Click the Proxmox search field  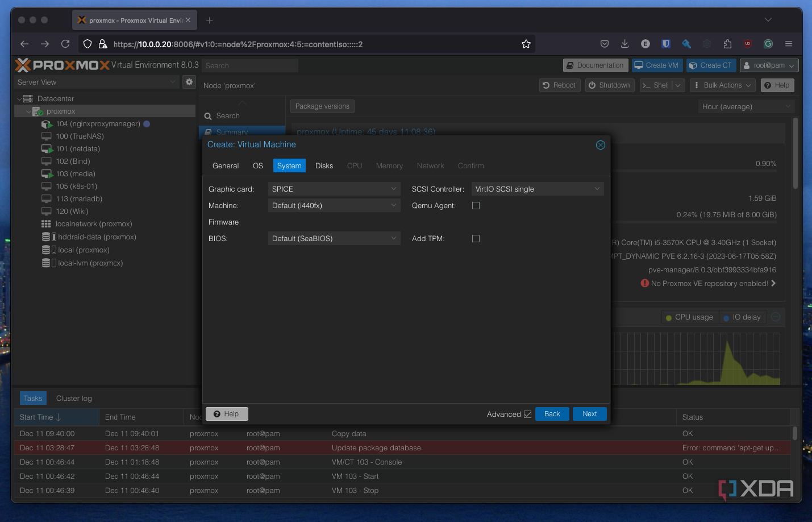pos(250,65)
